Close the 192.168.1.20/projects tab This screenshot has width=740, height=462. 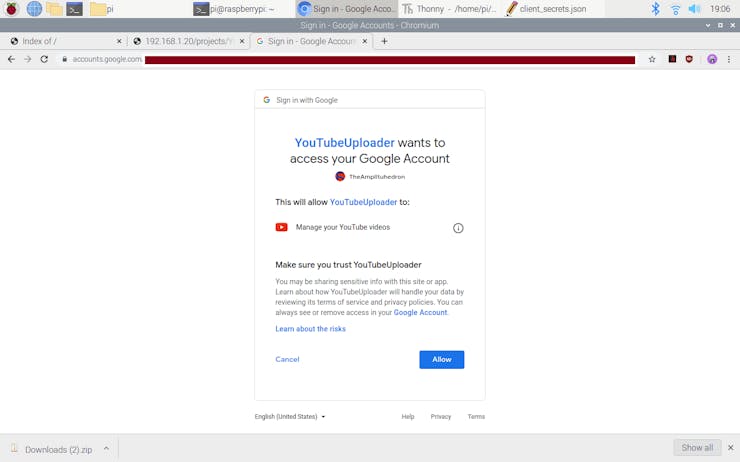[x=242, y=42]
